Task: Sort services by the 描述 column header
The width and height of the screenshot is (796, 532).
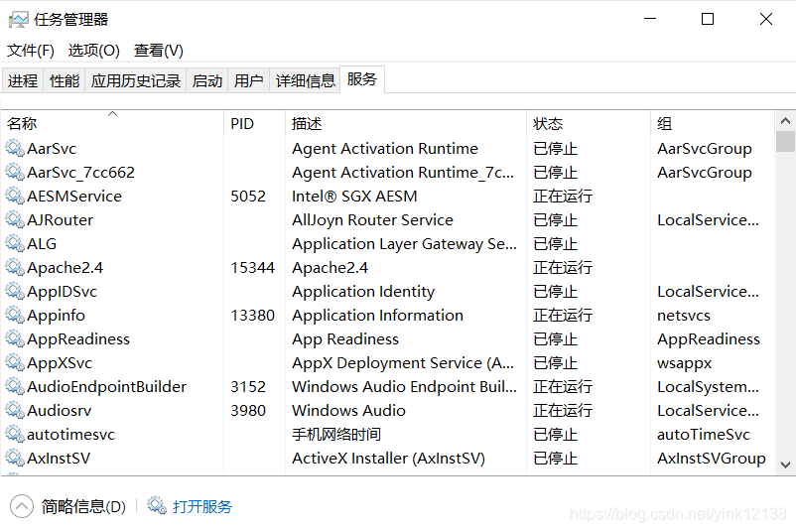Action: pos(406,123)
